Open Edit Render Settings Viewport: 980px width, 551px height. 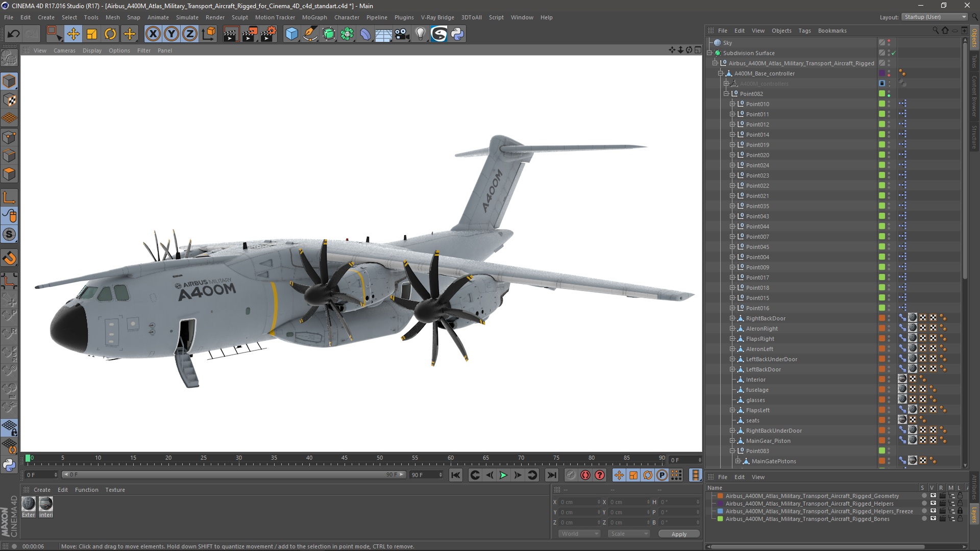pos(268,34)
